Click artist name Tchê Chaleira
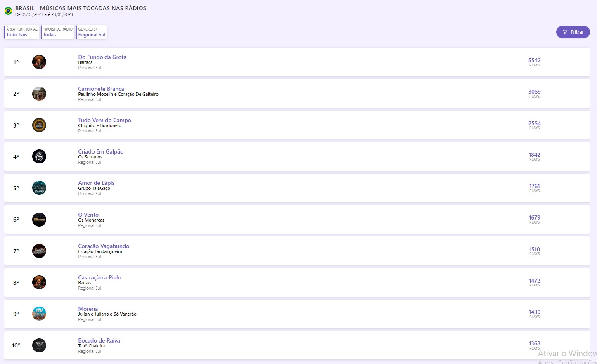This screenshot has width=597, height=364. tap(92, 346)
